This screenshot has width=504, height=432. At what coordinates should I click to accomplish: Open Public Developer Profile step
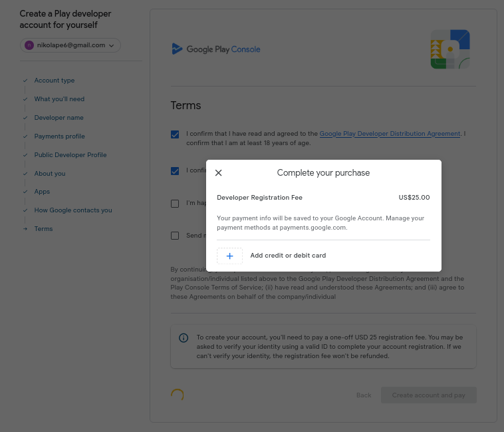[x=70, y=155]
